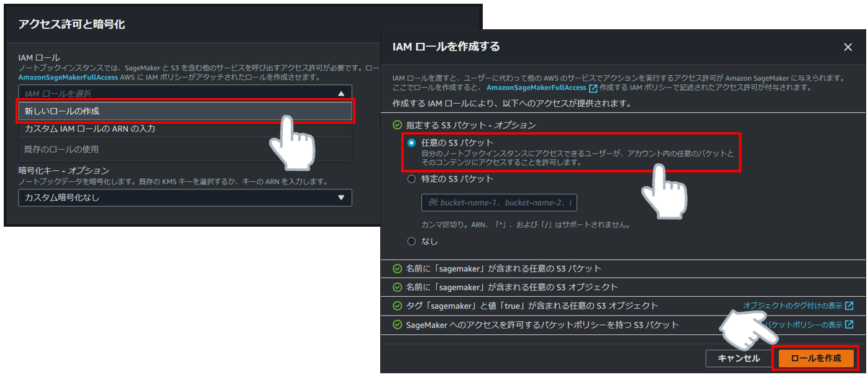Screen dimensions: 868x377
Task: Click the external link icon next to オブジェクトのタグ付けの表示
Action: tap(850, 305)
